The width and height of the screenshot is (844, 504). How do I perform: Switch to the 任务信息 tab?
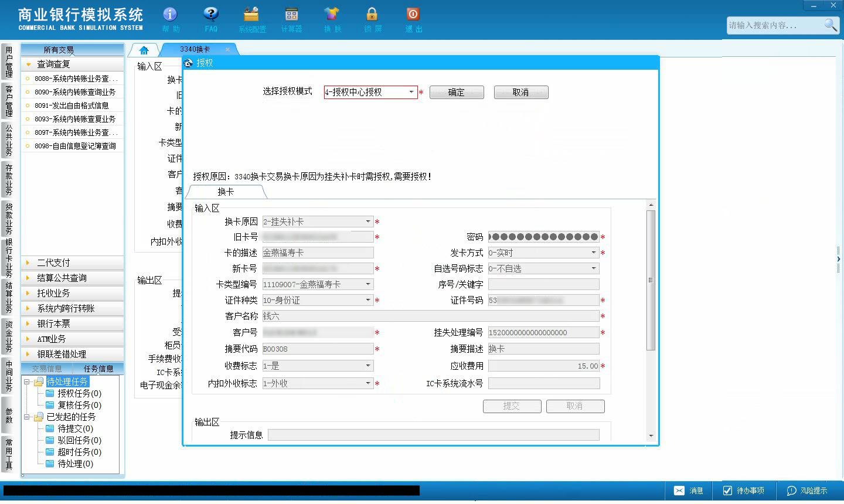(98, 369)
